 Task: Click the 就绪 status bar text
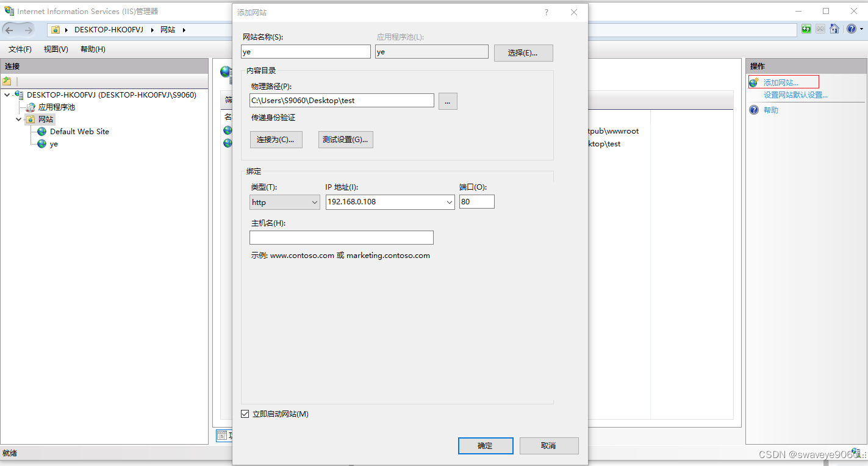(x=10, y=453)
